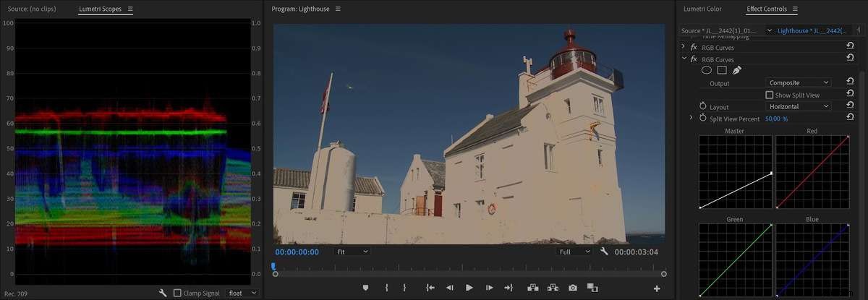Open the Lumetri Scopes panel menu
This screenshot has height=300, width=868.
coord(130,9)
